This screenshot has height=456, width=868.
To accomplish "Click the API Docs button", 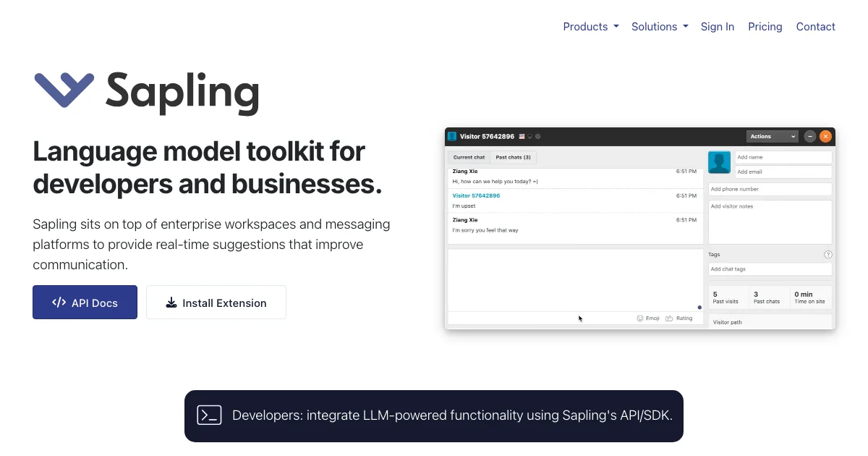I will click(85, 303).
